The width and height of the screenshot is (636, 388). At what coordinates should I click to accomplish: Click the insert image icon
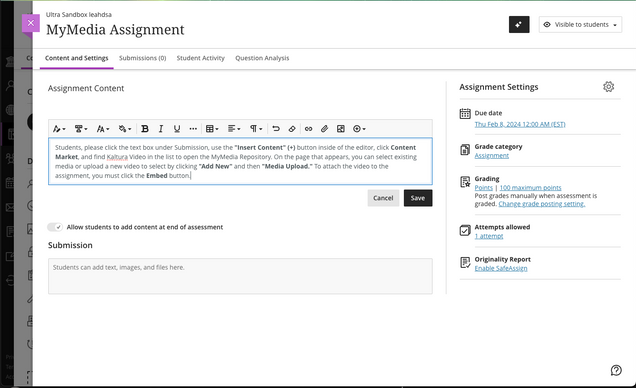point(341,129)
